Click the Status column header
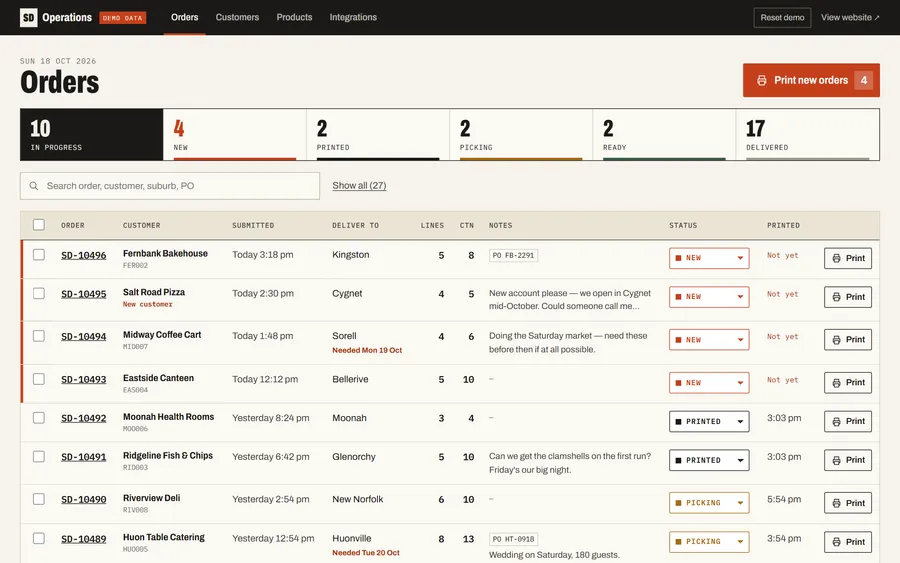Image resolution: width=900 pixels, height=563 pixels. click(x=683, y=226)
